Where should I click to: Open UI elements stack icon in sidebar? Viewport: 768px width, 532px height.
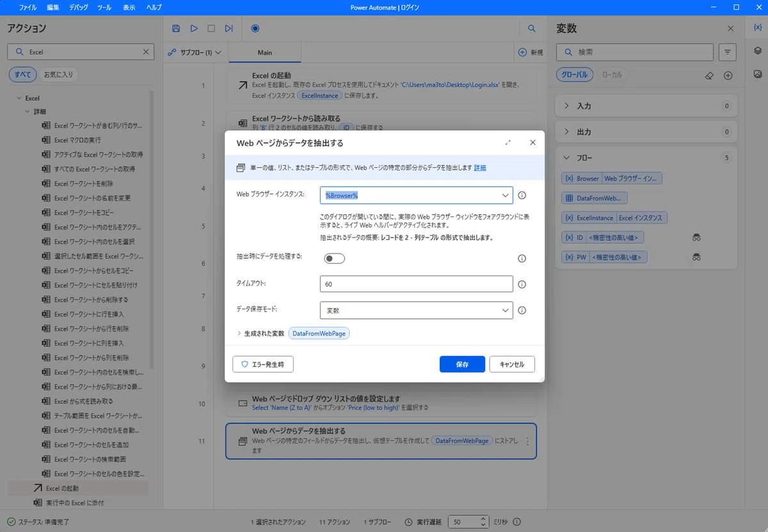pos(758,51)
